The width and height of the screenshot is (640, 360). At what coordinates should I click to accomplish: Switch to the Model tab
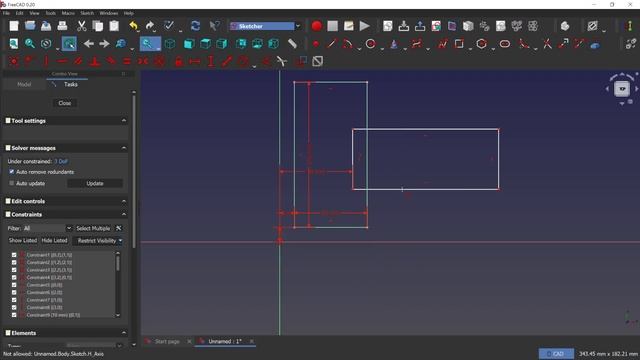coord(24,84)
